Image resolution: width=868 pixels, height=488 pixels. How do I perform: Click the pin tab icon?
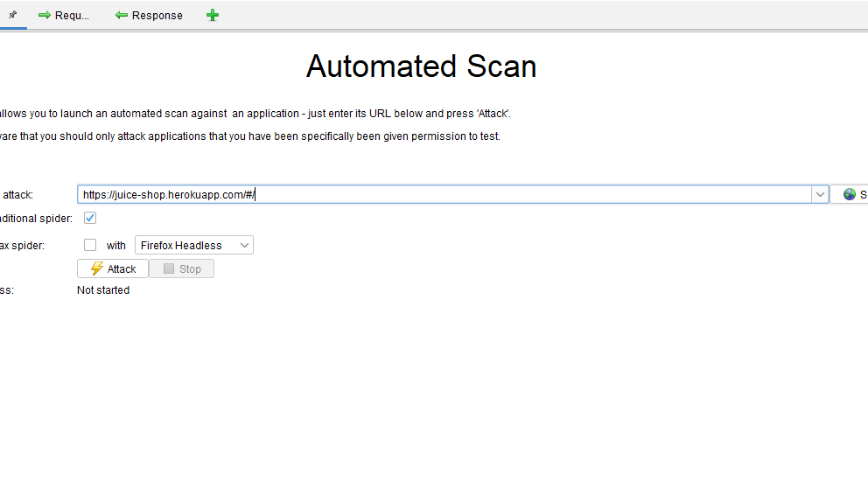[x=13, y=15]
